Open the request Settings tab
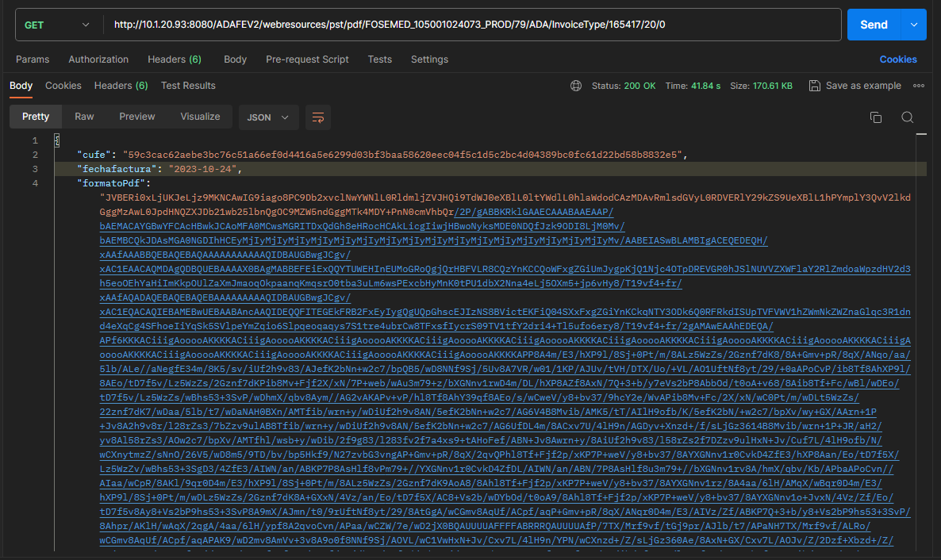This screenshot has height=560, width=941. (429, 59)
